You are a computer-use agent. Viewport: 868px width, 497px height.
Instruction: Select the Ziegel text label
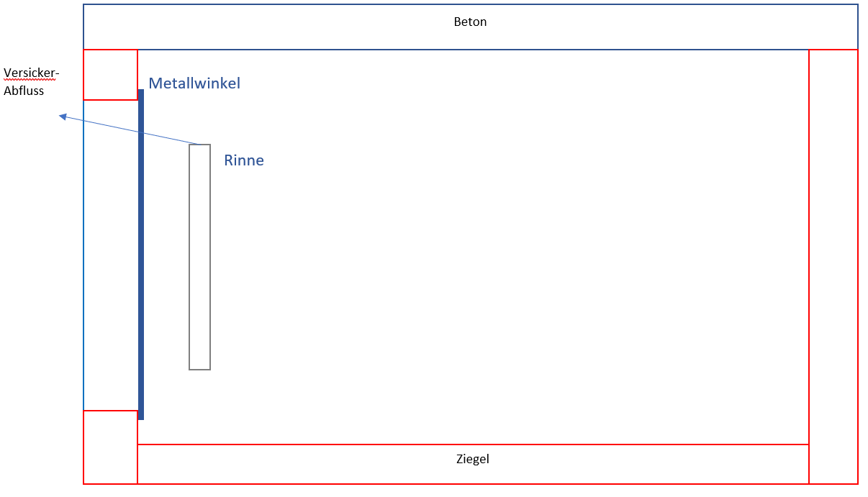coord(473,458)
